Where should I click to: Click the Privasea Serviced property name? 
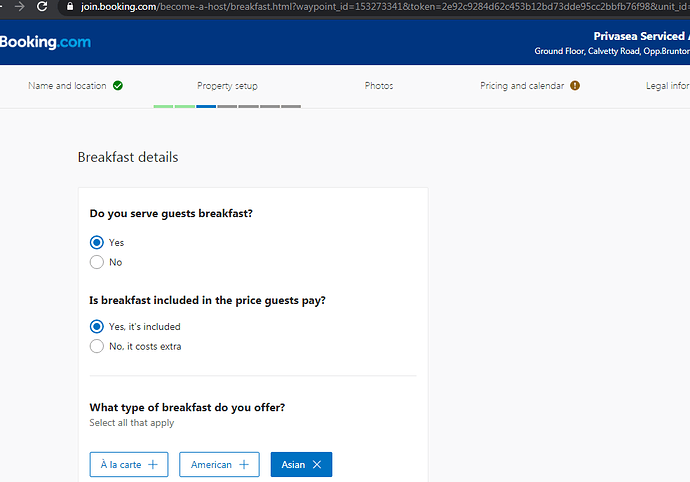(642, 36)
